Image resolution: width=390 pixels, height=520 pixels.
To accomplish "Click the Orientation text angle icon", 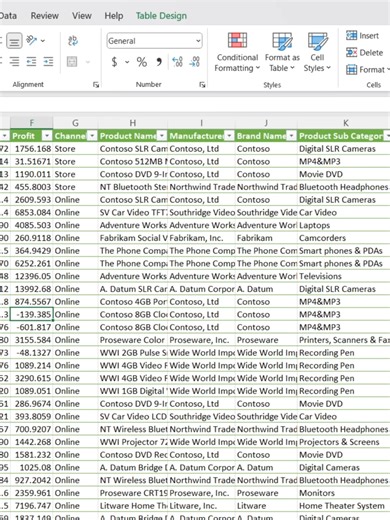I will pyautogui.click(x=31, y=41).
